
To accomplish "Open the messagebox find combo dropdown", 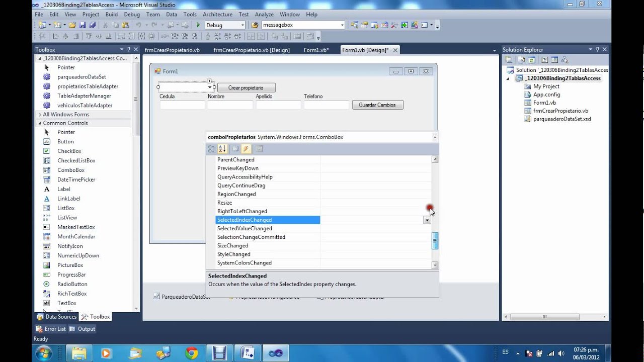I will tap(342, 25).
